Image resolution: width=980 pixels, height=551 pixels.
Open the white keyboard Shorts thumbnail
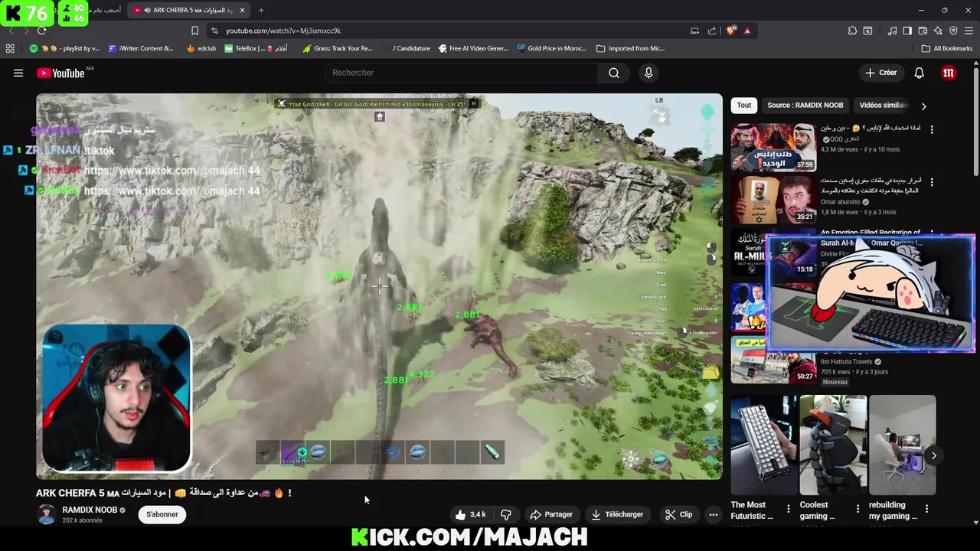point(763,445)
